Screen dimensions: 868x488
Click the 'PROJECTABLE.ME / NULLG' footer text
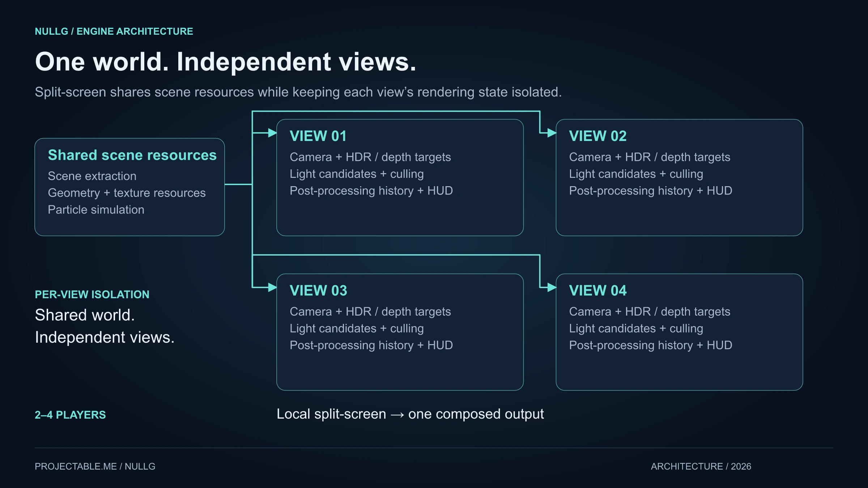click(95, 467)
